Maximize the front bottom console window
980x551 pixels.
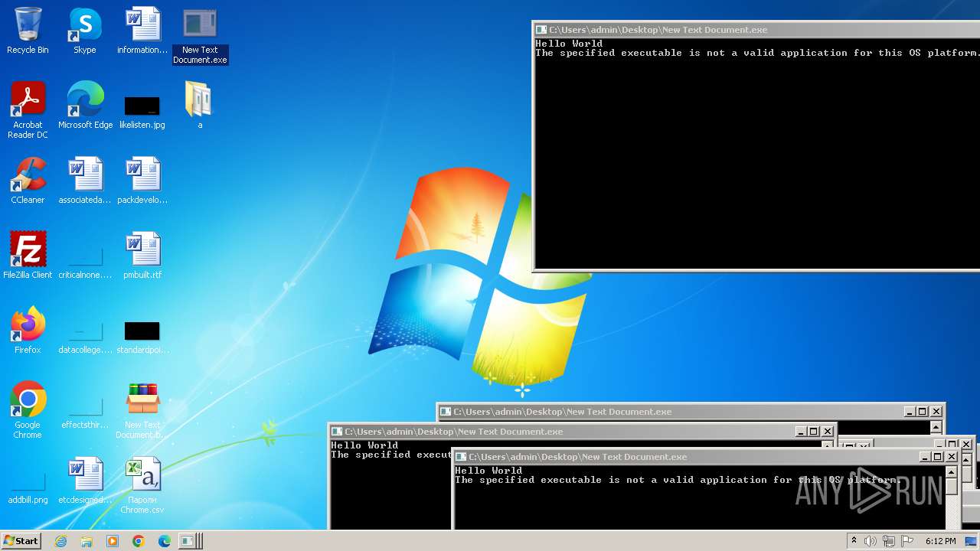pos(938,457)
